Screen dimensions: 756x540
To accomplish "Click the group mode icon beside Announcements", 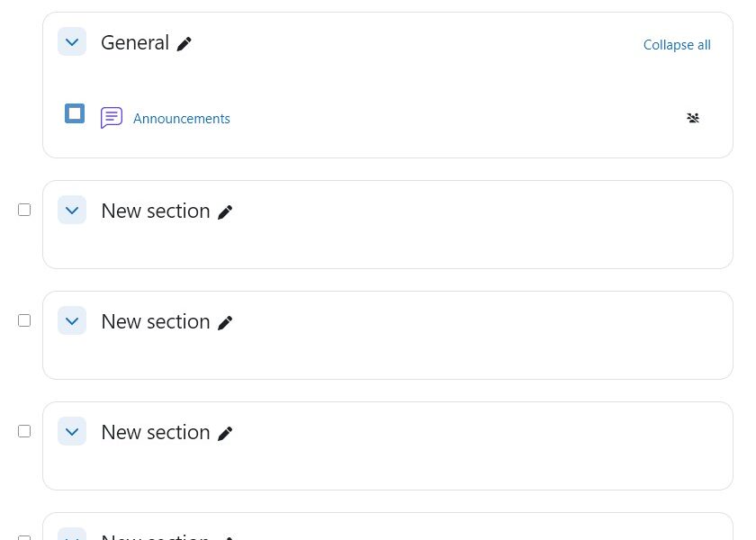I will (x=693, y=118).
